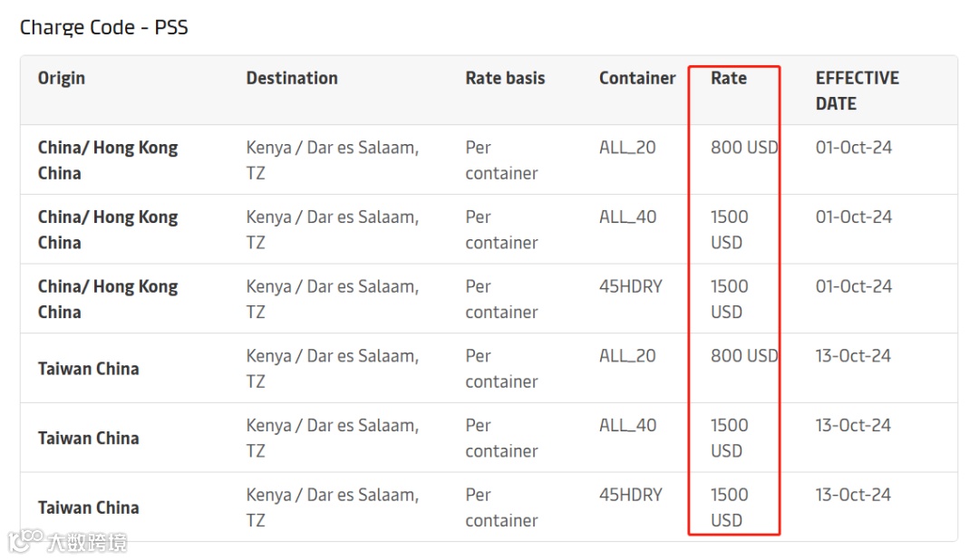Select the first 13-Oct-24 date cell
This screenshot has height=560, width=979.
pos(854,356)
